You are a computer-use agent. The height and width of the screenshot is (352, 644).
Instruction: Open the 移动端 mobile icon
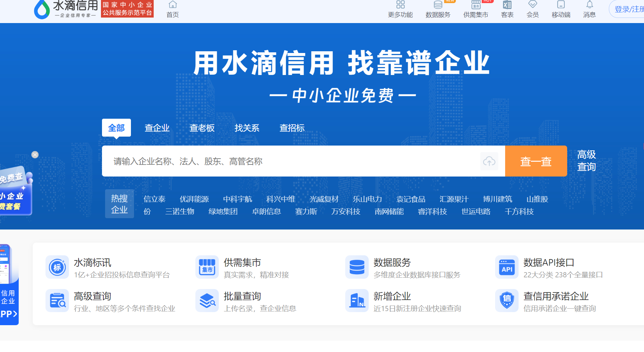tap(561, 9)
